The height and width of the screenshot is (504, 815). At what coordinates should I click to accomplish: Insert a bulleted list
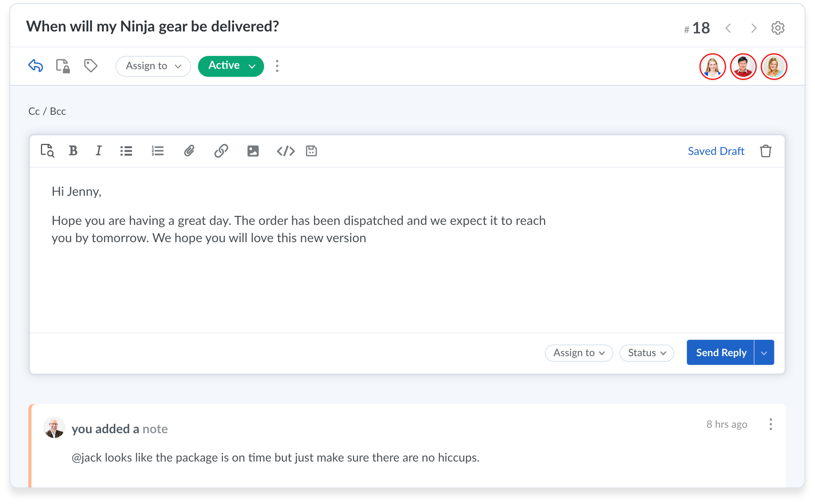(x=126, y=151)
